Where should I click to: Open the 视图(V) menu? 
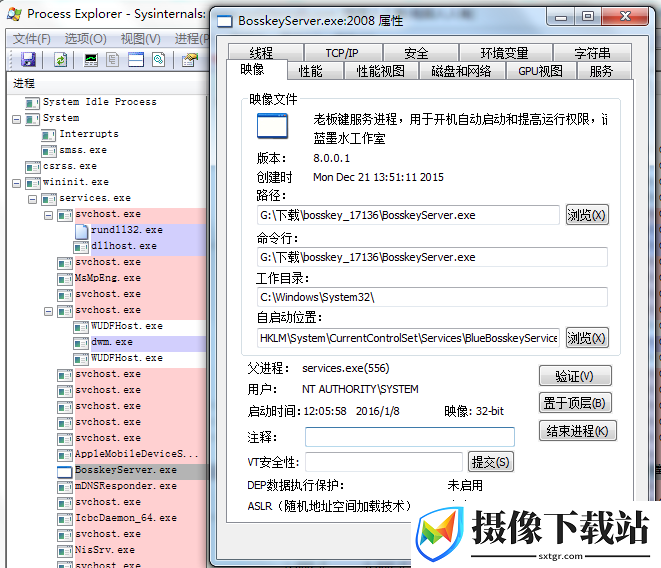click(140, 39)
